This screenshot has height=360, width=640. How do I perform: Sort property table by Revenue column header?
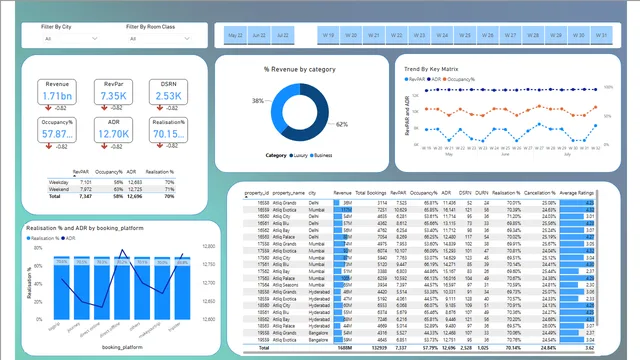[x=342, y=193]
